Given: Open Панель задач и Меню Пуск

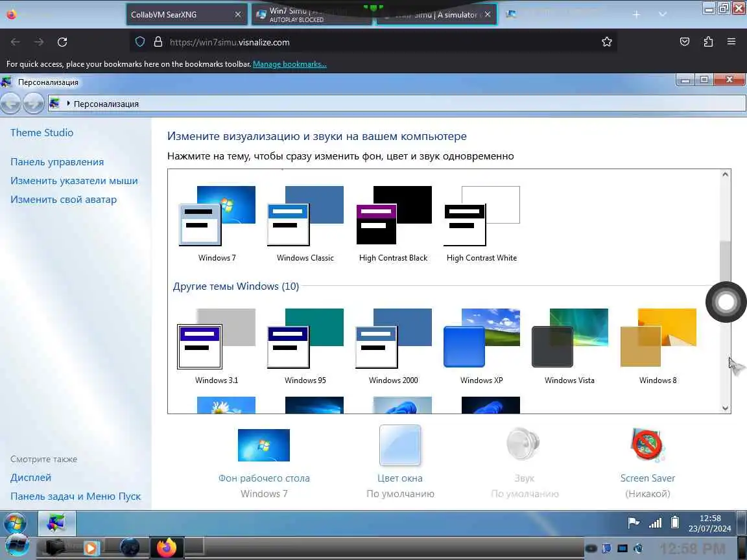Looking at the screenshot, I should tap(76, 496).
